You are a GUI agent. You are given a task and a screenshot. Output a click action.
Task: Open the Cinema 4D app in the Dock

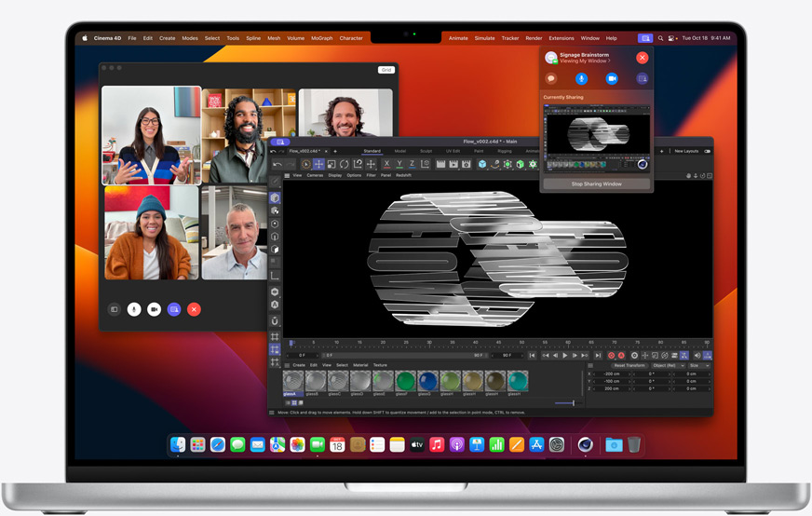(x=585, y=444)
